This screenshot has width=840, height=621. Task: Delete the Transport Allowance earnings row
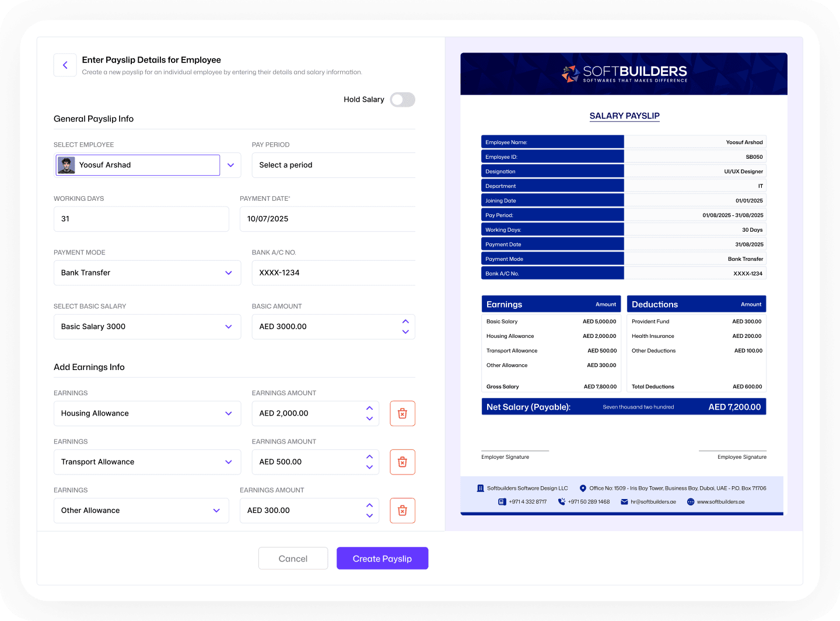[402, 462]
